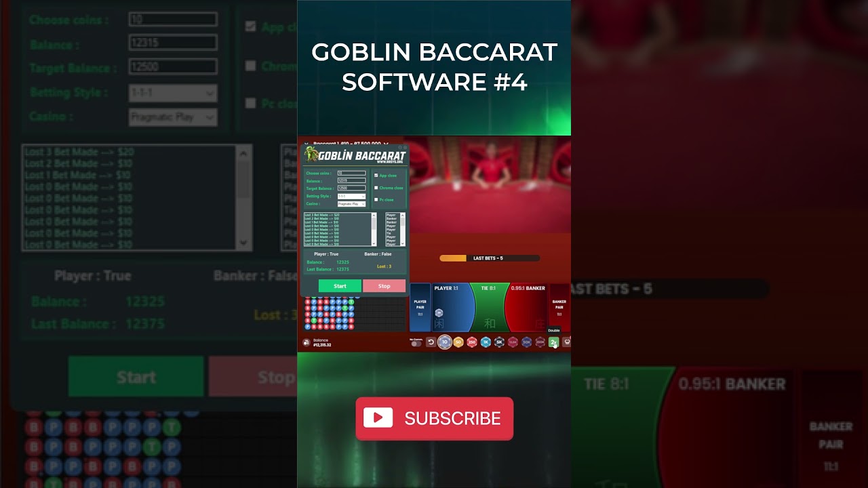Bet on Player Pair 11:1 area
868x488 pixels.
point(420,307)
